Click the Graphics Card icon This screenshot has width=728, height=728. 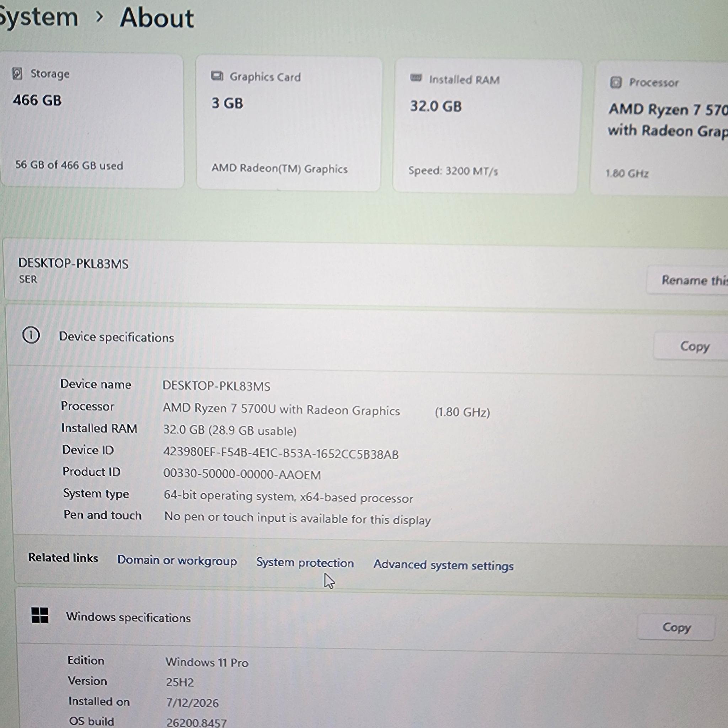coord(217,76)
